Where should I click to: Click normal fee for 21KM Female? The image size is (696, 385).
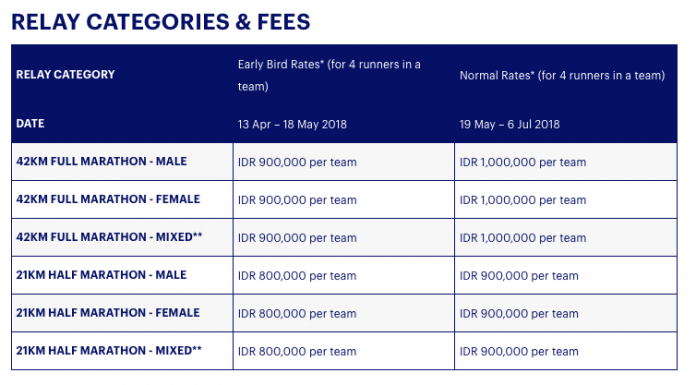coord(519,314)
